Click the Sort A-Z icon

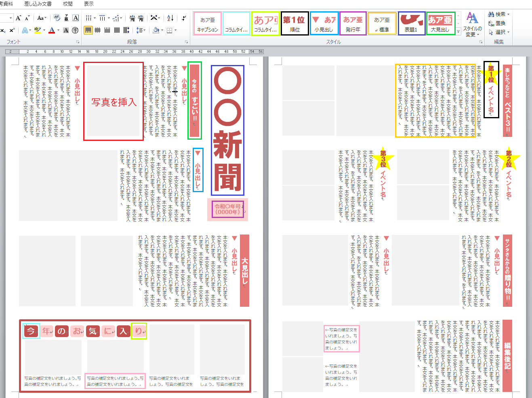(x=170, y=18)
